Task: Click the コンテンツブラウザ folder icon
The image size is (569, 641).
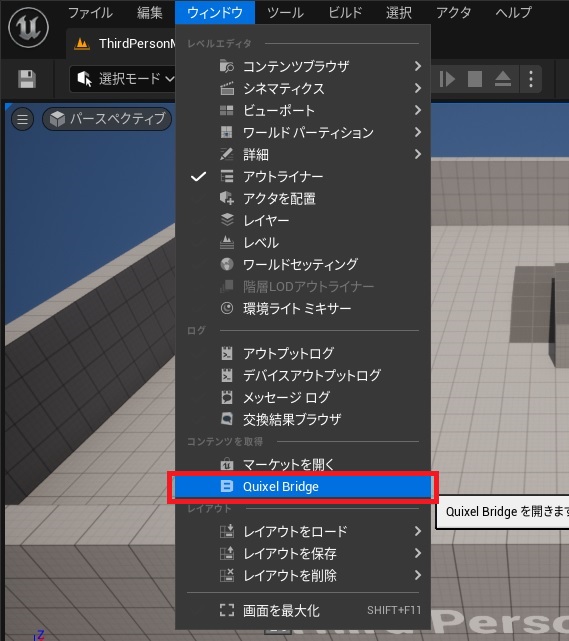Action: click(227, 66)
